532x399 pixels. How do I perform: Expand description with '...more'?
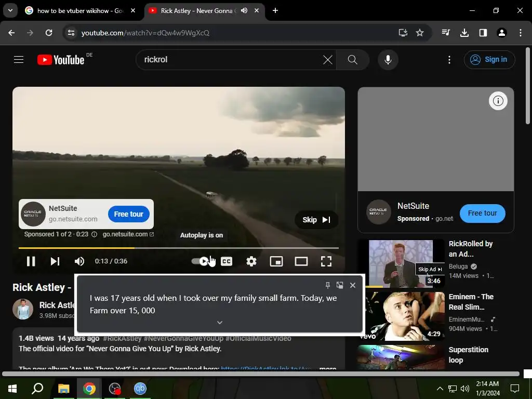point(328,368)
